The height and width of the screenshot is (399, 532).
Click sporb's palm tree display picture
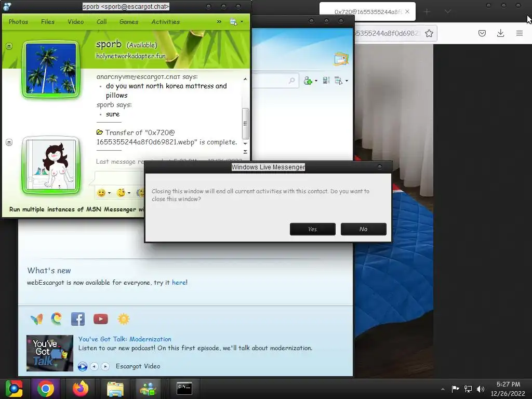pos(51,69)
